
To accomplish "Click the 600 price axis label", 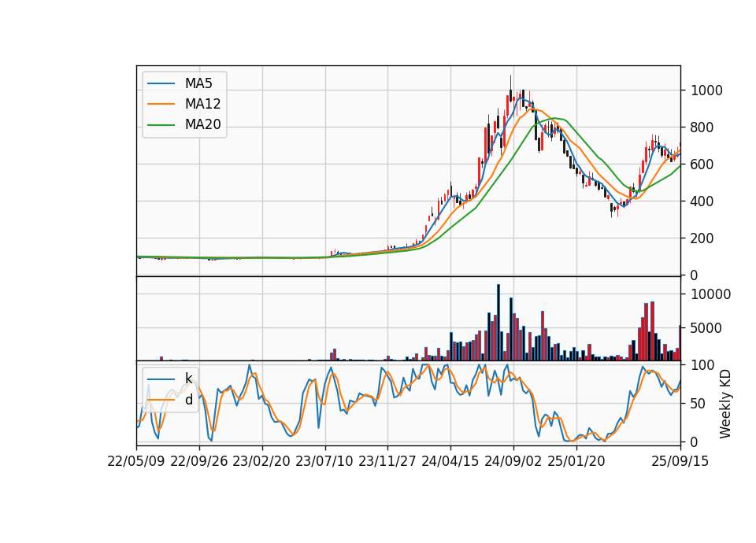I will [702, 164].
